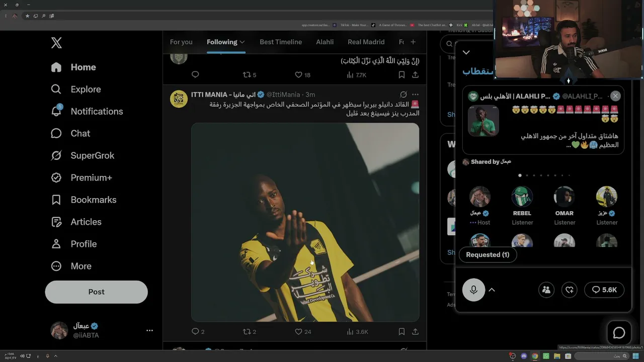The width and height of the screenshot is (644, 362).
Task: Toggle the Space microphone
Action: pos(473,290)
